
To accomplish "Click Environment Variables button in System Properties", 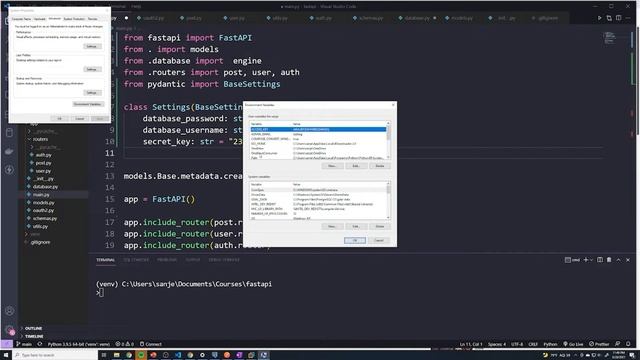I will (x=88, y=104).
